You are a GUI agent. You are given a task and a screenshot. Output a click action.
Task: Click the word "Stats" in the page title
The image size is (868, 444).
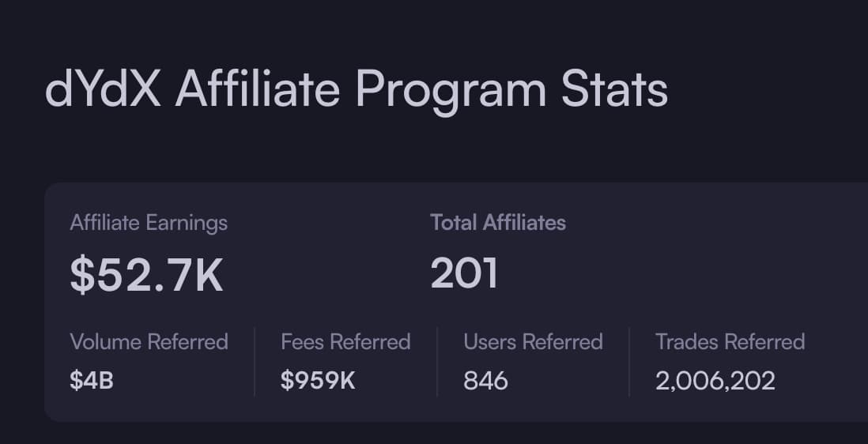(x=614, y=89)
